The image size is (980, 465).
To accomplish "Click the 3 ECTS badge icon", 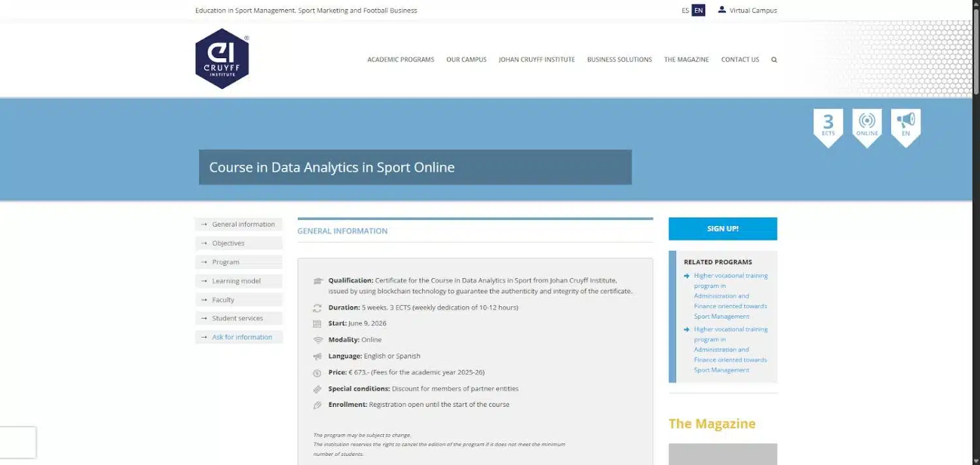I will [828, 127].
